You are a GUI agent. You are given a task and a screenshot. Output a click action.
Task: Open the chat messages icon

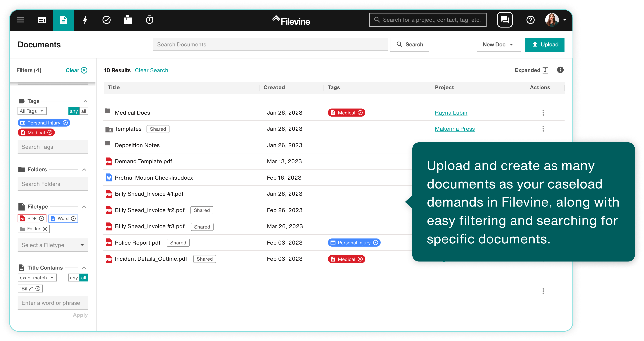click(505, 20)
